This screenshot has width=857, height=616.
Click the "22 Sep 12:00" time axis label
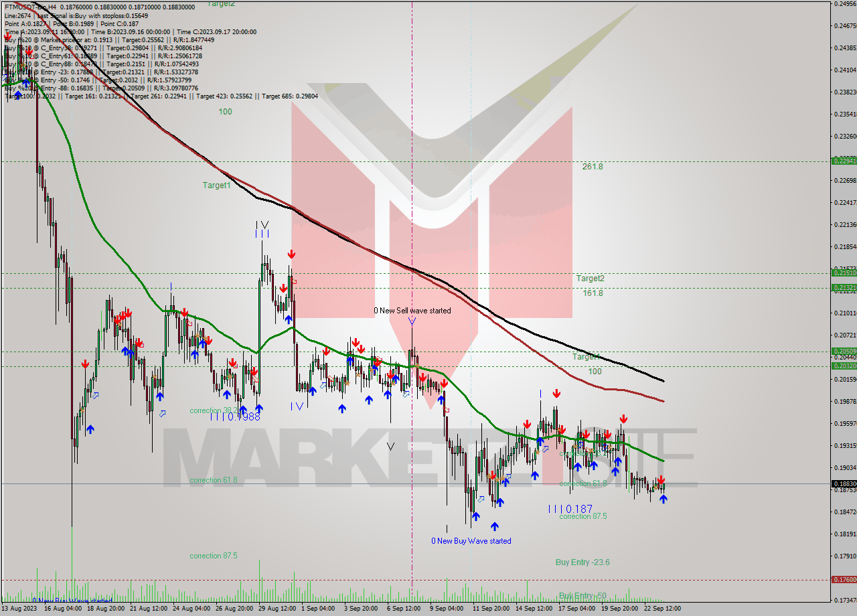pos(663,609)
